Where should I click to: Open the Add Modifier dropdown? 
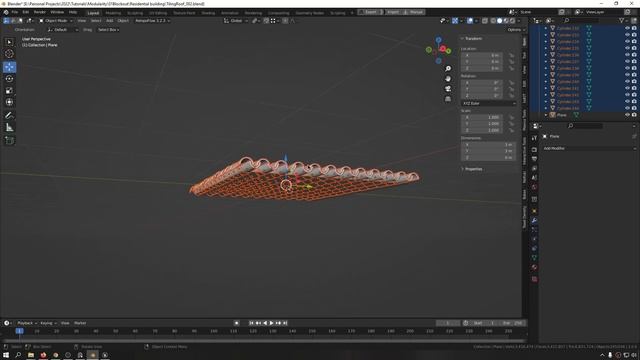click(589, 149)
